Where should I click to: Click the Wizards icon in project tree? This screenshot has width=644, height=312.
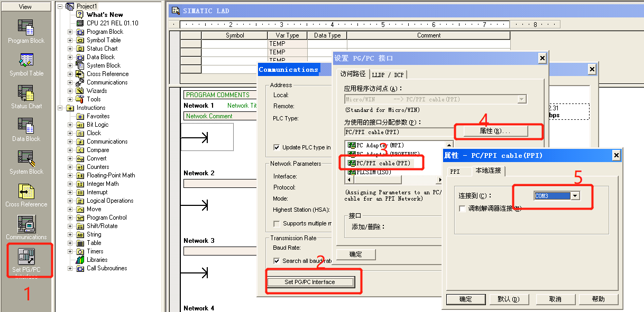(x=80, y=91)
